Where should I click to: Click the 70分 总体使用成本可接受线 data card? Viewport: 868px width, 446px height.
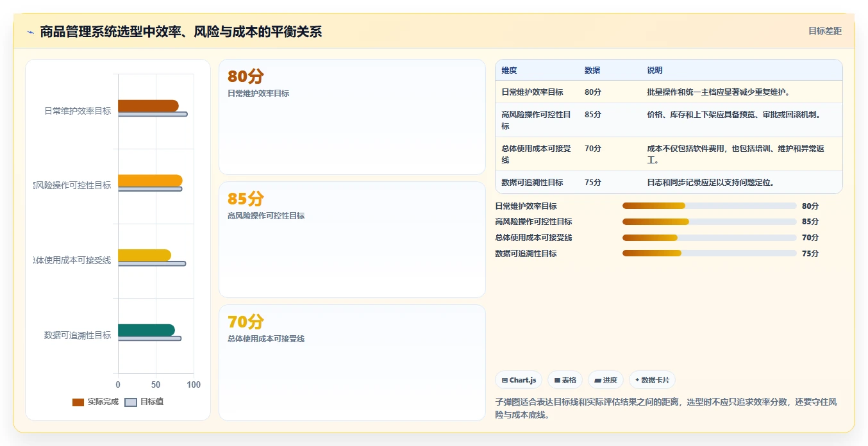tap(352, 363)
